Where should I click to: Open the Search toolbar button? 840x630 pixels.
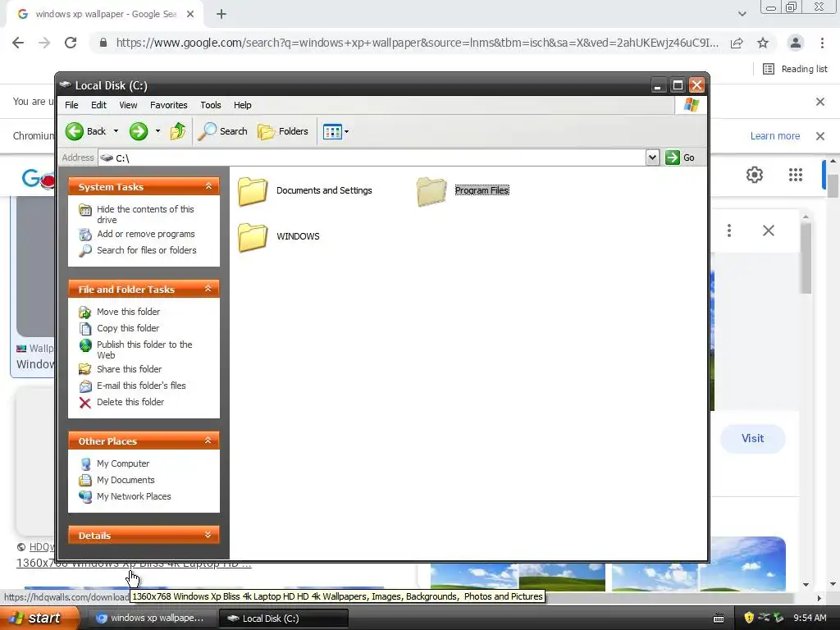223,131
